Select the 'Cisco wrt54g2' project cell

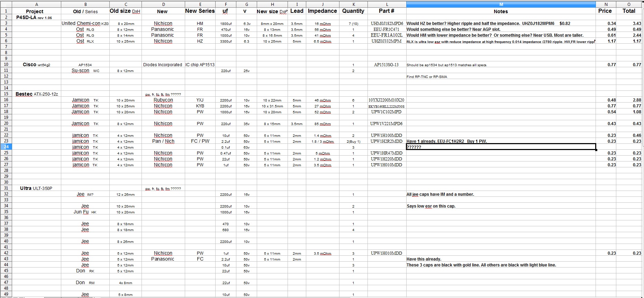pos(36,64)
